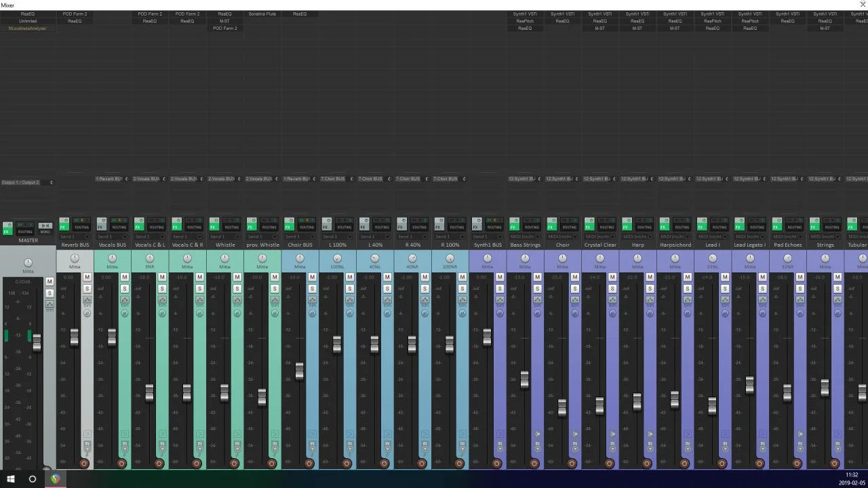Open envelope/trim button on the Harp track
This screenshot has height=488, width=868.
650,302
